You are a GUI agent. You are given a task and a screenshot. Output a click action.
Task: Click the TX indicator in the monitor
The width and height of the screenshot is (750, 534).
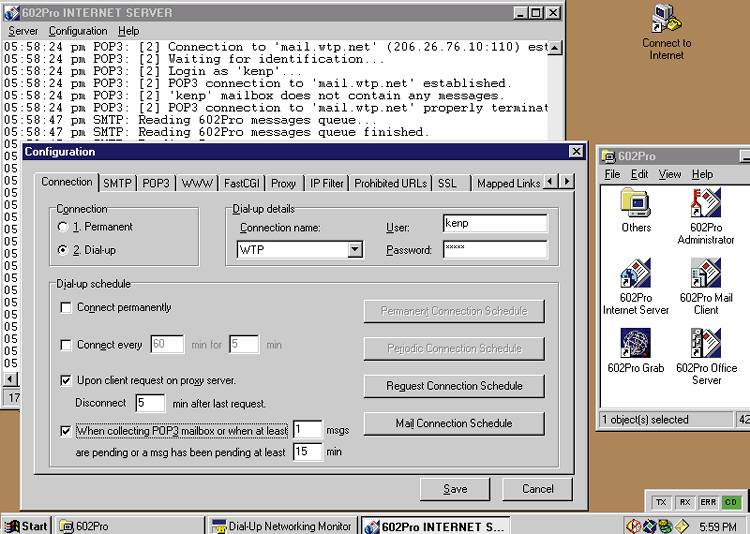[661, 502]
